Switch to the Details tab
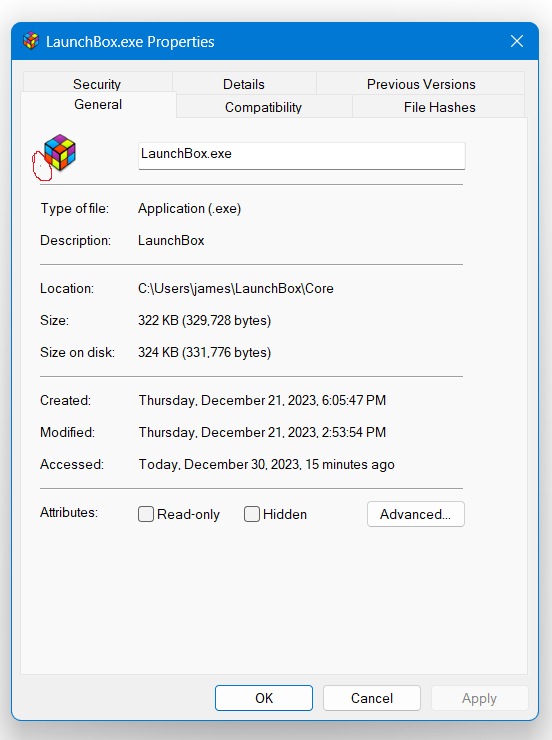 coord(244,84)
